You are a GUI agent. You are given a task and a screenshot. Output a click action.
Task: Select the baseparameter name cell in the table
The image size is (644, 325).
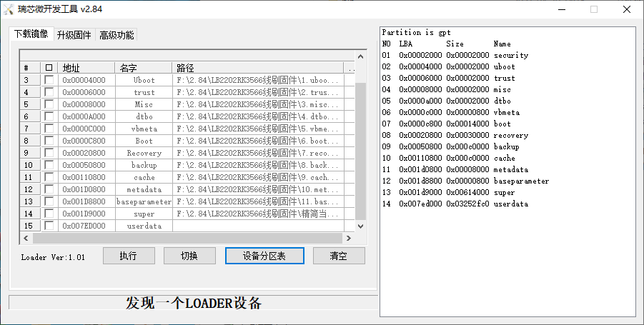click(144, 201)
